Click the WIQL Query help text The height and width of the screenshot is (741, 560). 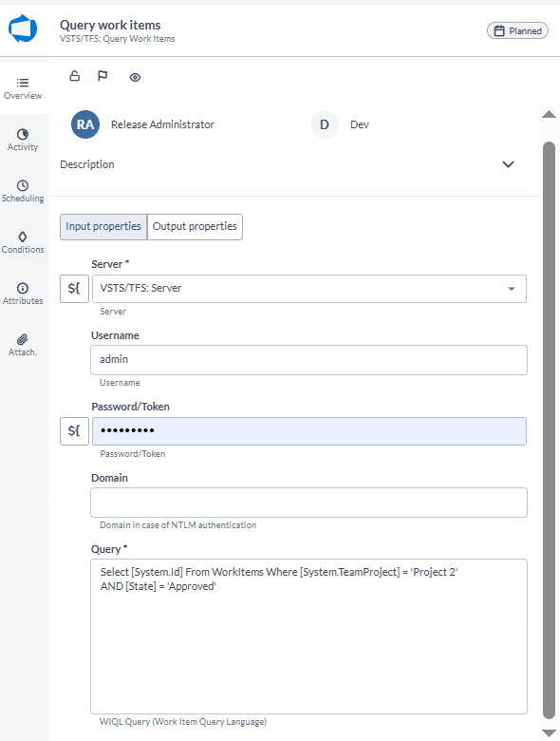click(183, 722)
